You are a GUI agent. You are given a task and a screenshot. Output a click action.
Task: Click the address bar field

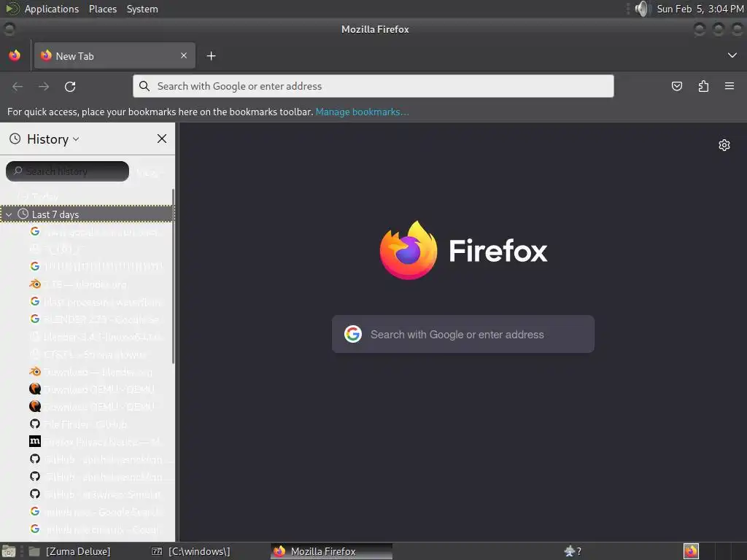tap(373, 86)
